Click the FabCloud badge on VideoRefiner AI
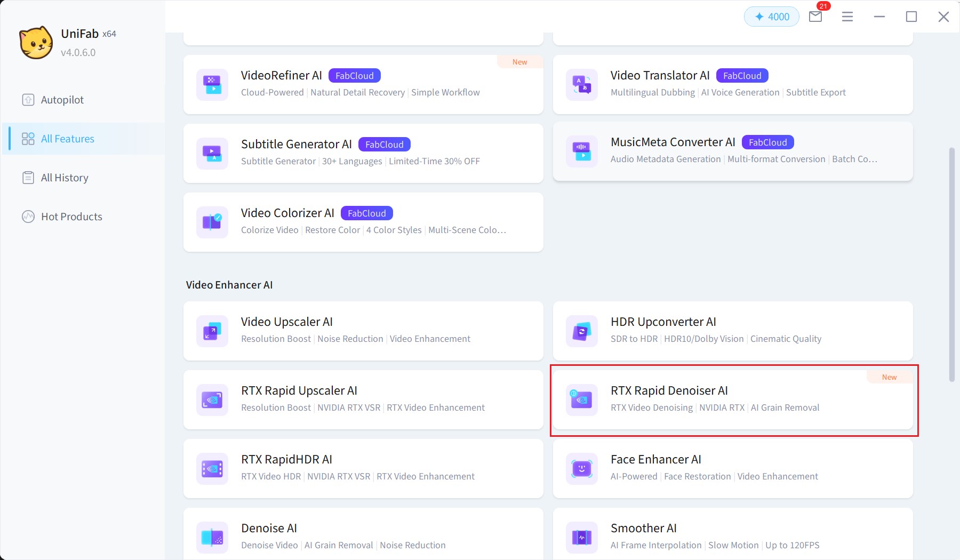The width and height of the screenshot is (960, 560). coord(355,76)
